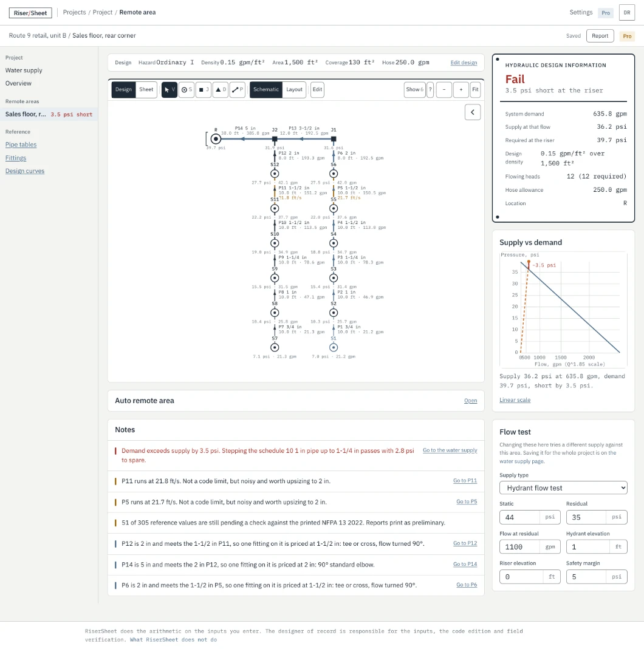644x649 pixels.
Task: Select sprinkler S4 in the schematic
Action: coord(334,243)
